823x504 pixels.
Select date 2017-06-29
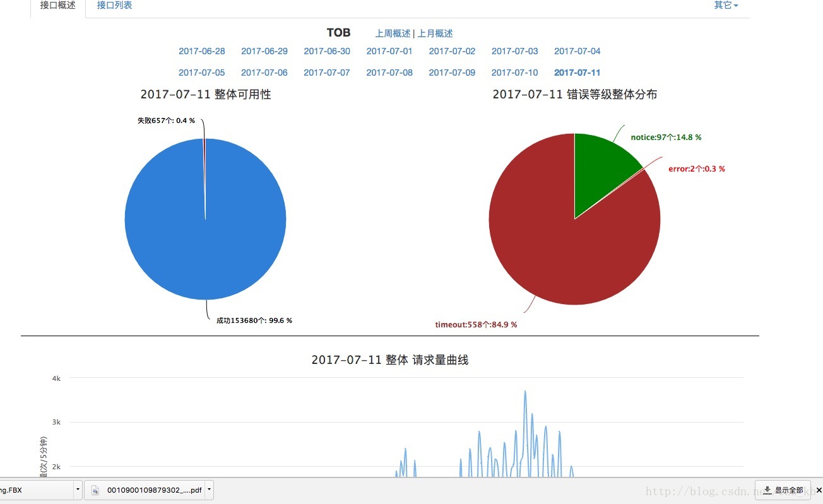[264, 51]
